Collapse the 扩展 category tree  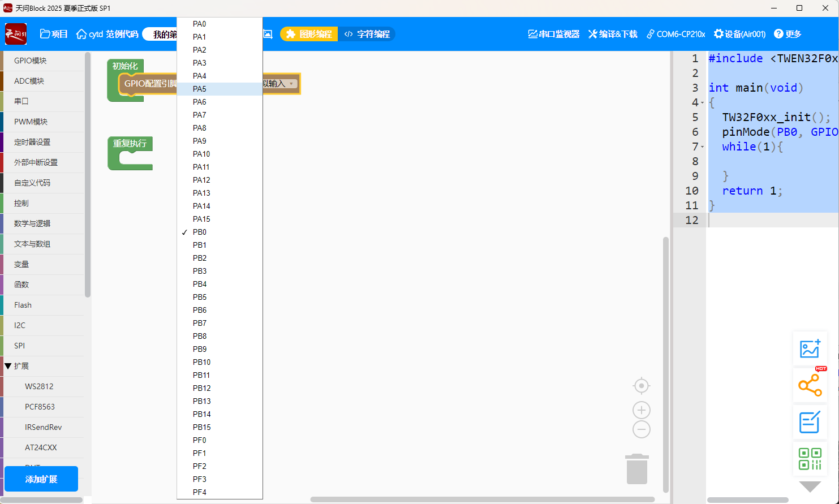8,366
